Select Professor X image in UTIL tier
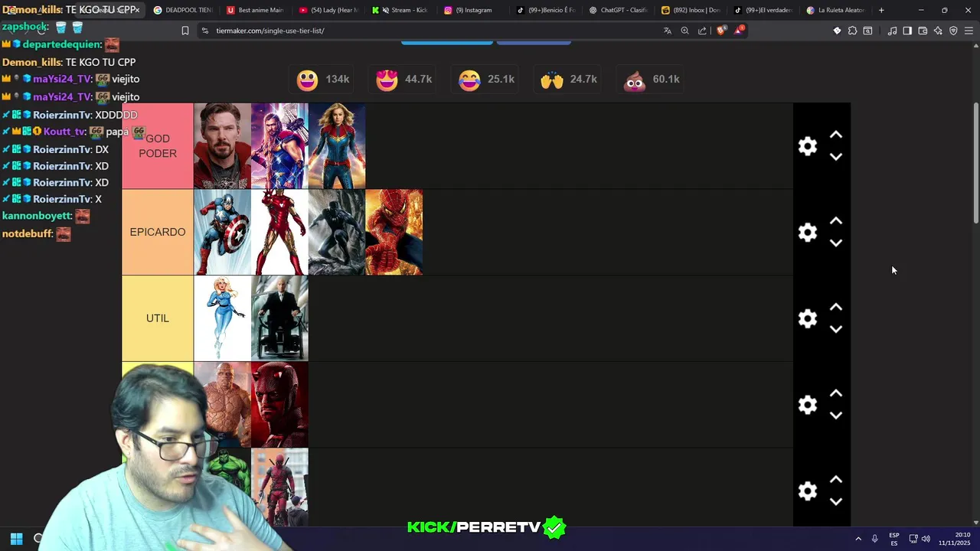 pos(279,318)
